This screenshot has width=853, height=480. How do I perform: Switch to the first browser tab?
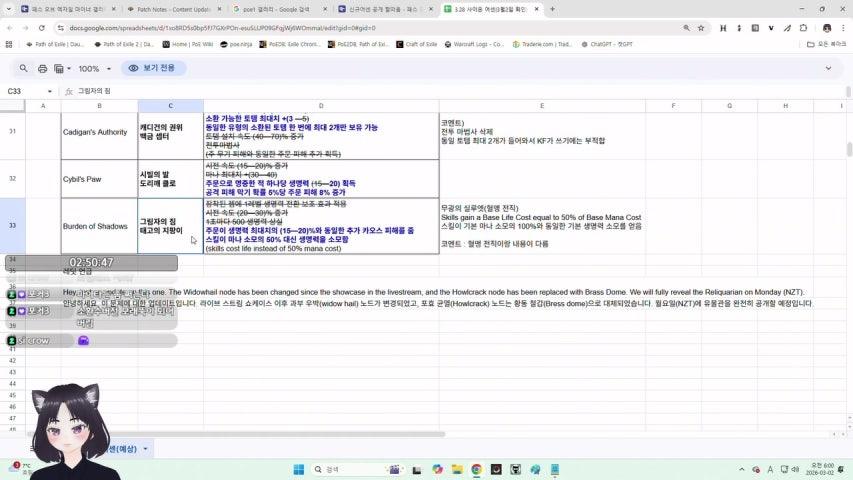point(67,9)
